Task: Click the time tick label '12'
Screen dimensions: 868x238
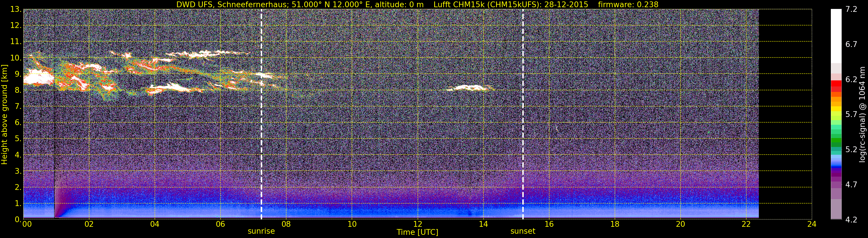Action: [417, 224]
